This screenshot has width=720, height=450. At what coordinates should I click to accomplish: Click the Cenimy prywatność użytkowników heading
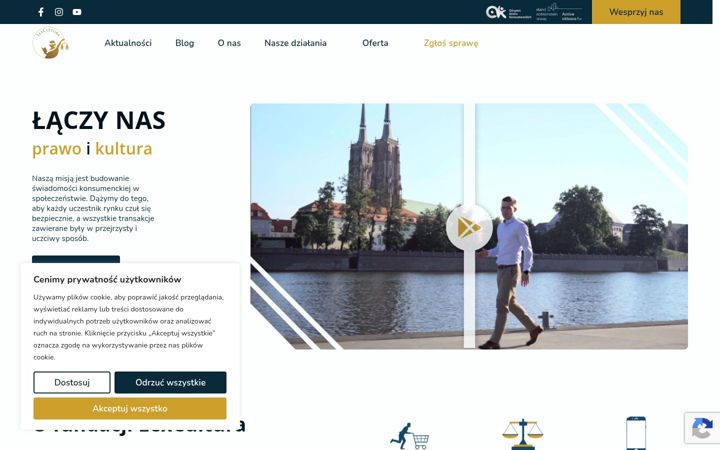coord(107,279)
